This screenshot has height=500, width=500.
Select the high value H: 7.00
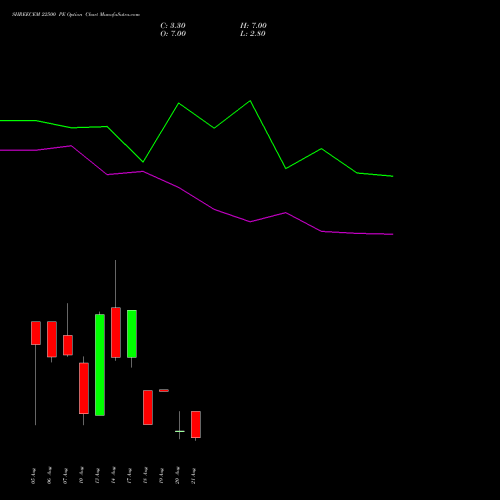(x=253, y=26)
